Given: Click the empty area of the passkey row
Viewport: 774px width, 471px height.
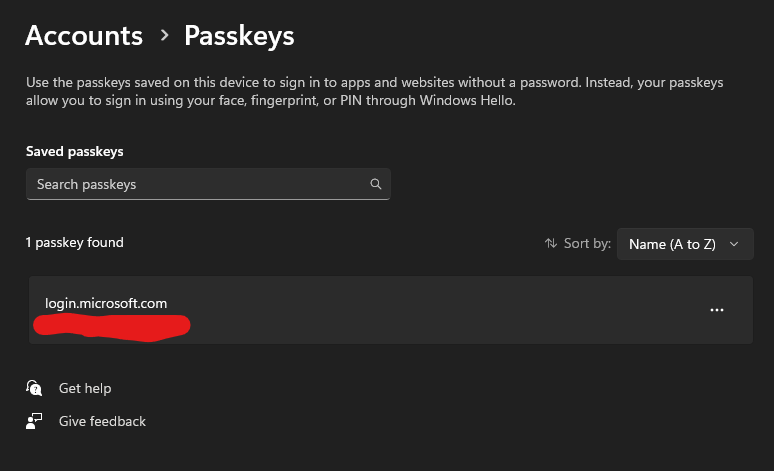Looking at the screenshot, I should pyautogui.click(x=450, y=310).
